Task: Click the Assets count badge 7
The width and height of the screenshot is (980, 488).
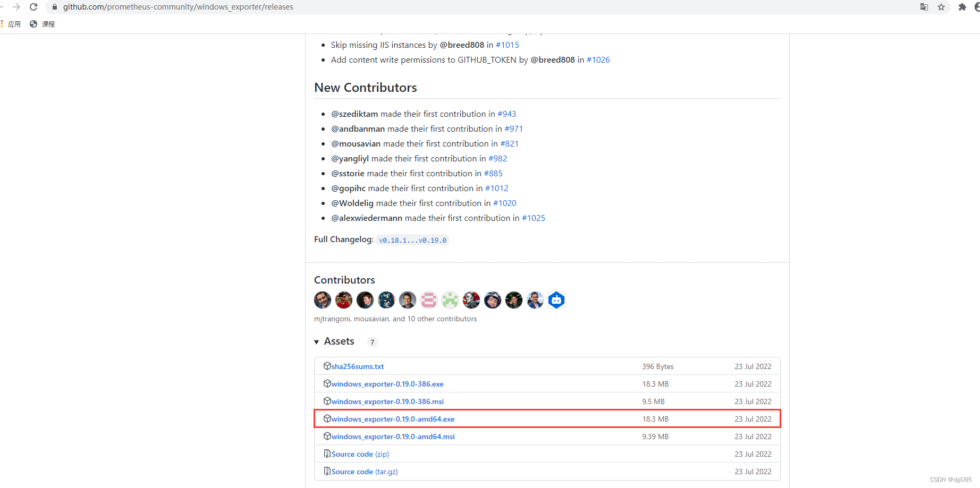Action: click(372, 342)
